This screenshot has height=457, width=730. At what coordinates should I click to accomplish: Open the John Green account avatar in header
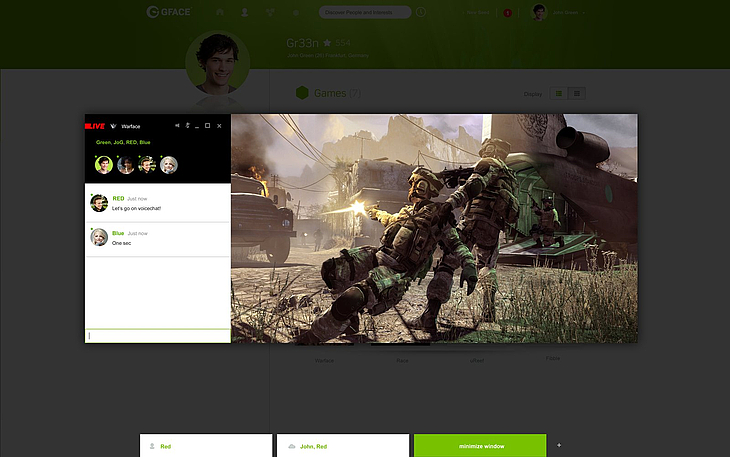(539, 12)
